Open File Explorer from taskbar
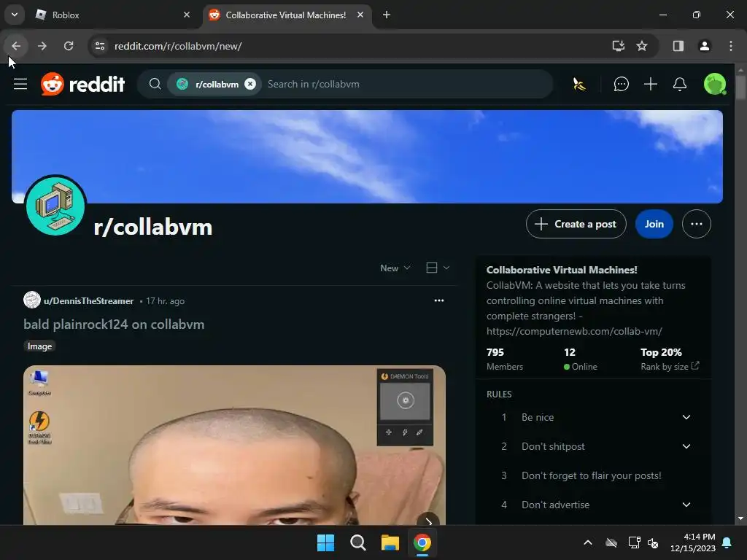747x560 pixels. tap(390, 542)
